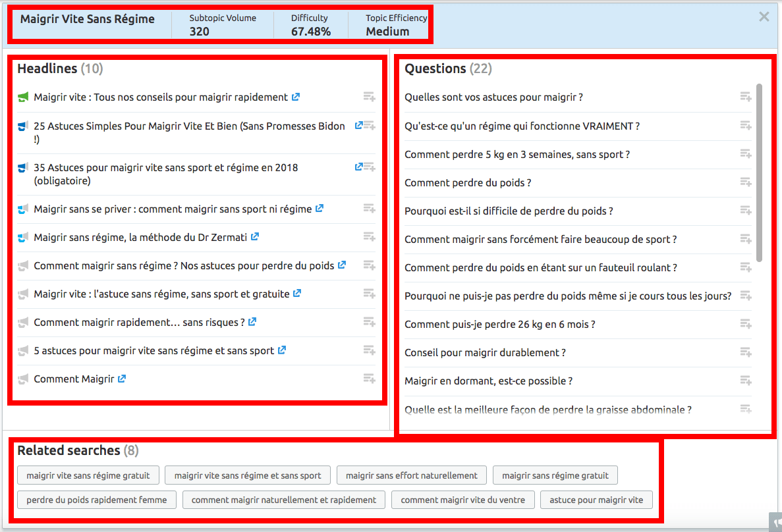The width and height of the screenshot is (782, 532).
Task: Click add icon for 'Quelles sont vos astuces pour maigrir ?'
Action: [x=745, y=97]
